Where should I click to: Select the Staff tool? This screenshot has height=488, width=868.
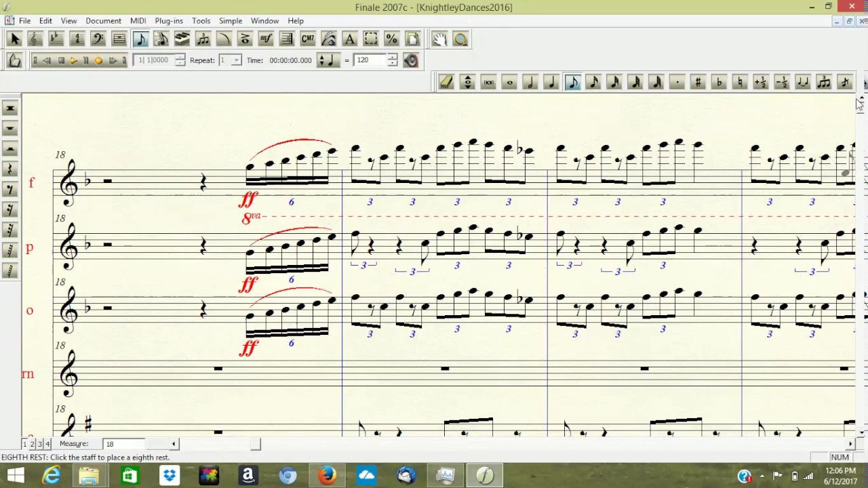35,39
